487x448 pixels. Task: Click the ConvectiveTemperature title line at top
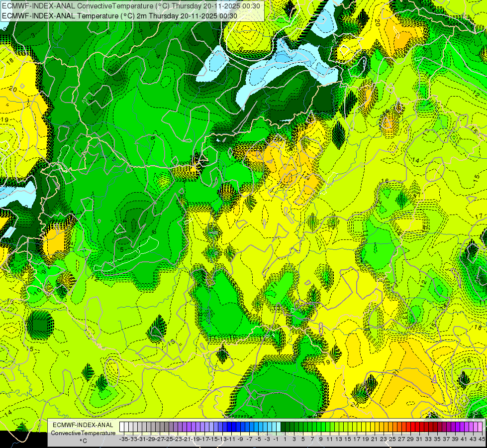[x=131, y=5]
